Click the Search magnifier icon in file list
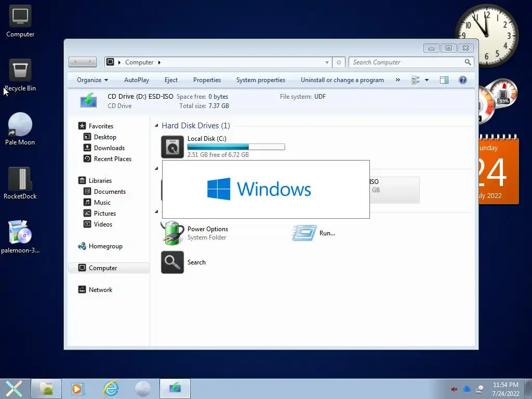 (x=172, y=262)
